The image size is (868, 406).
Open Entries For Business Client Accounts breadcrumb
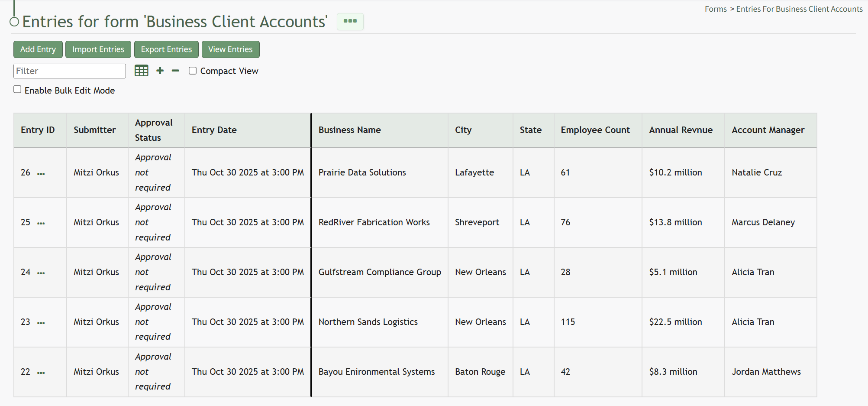point(799,9)
